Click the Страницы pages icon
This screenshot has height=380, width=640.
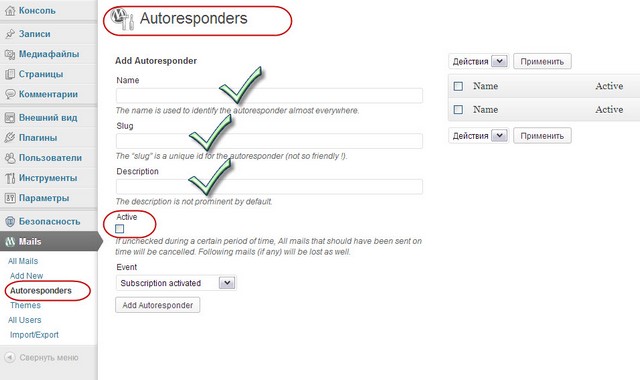tap(10, 74)
